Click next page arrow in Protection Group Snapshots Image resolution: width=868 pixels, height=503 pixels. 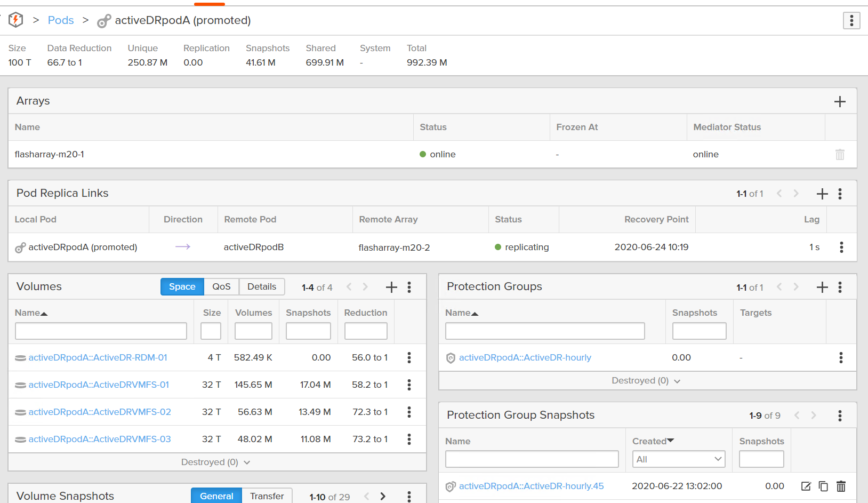(x=814, y=416)
